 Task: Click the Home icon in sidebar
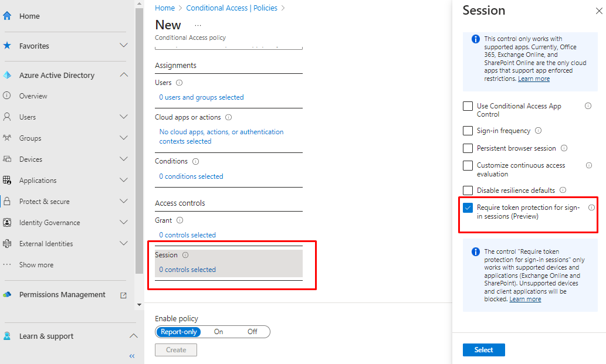[7, 16]
